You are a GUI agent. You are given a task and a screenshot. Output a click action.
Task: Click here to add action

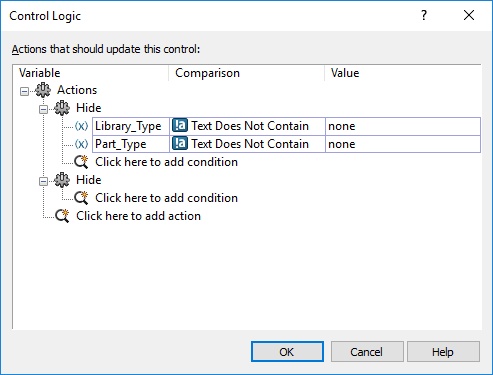138,216
